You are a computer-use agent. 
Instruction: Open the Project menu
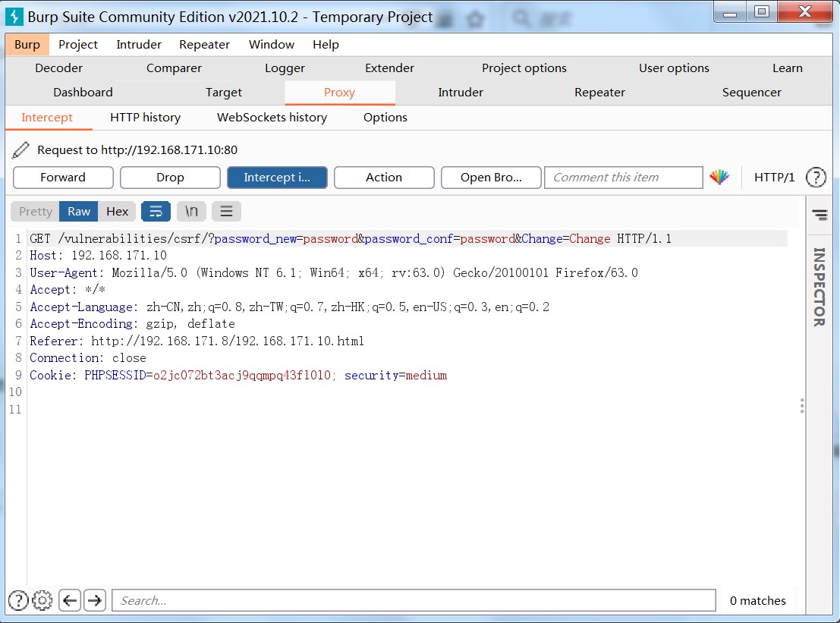point(78,45)
